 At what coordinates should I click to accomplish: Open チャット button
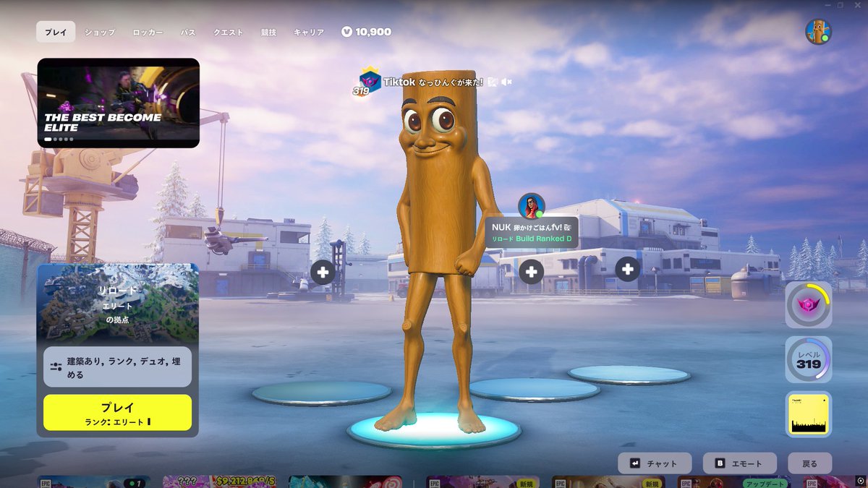click(x=655, y=463)
